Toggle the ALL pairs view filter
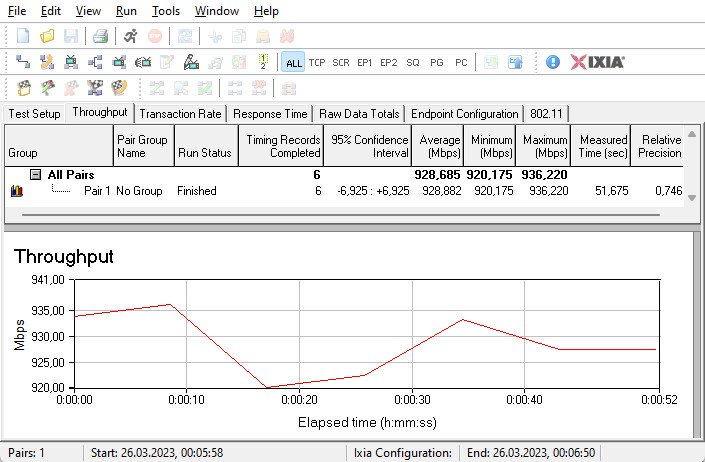 [294, 62]
